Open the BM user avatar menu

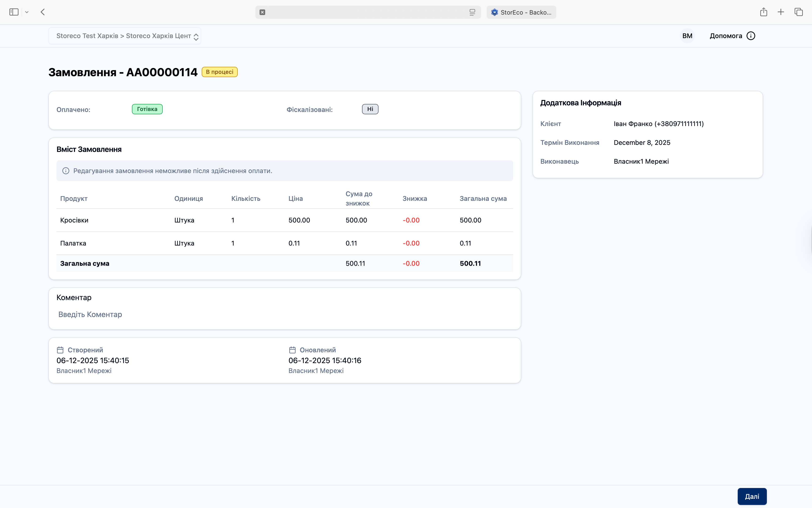687,36
